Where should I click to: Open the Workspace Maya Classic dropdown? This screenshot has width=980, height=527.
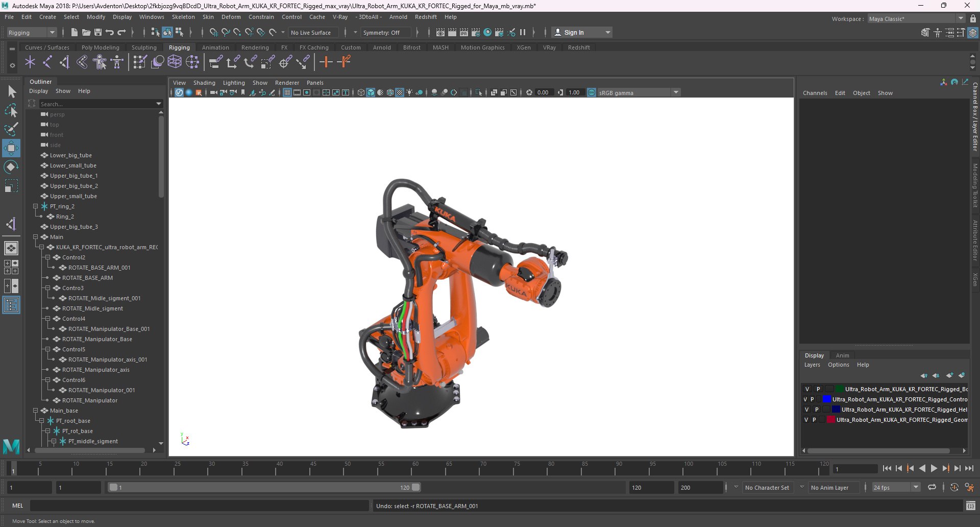coord(916,19)
